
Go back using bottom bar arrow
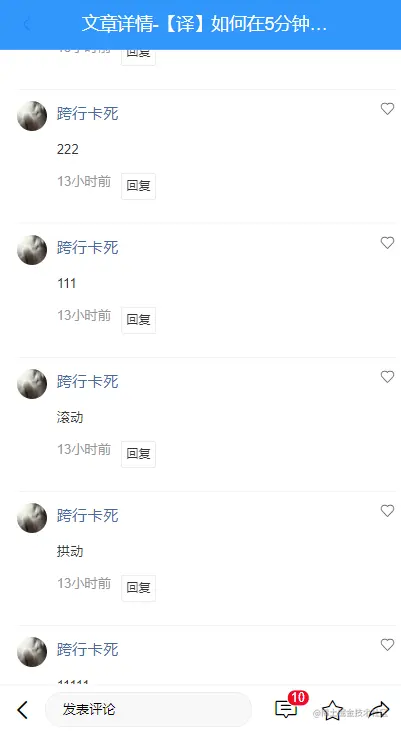22,710
